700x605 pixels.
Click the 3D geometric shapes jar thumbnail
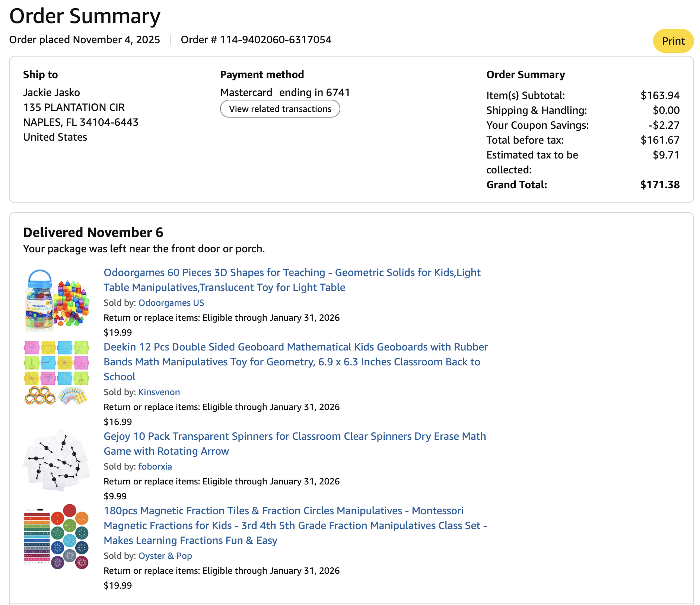tap(57, 300)
